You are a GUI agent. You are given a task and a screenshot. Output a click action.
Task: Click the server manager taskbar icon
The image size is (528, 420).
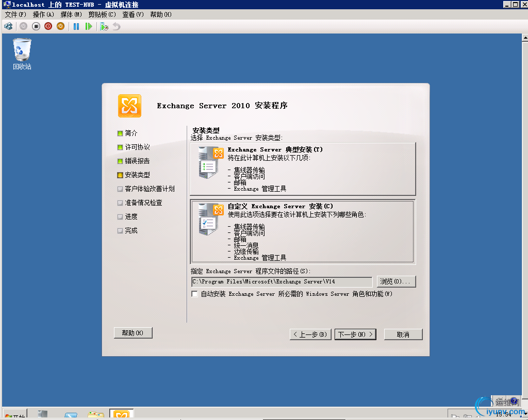point(43,414)
